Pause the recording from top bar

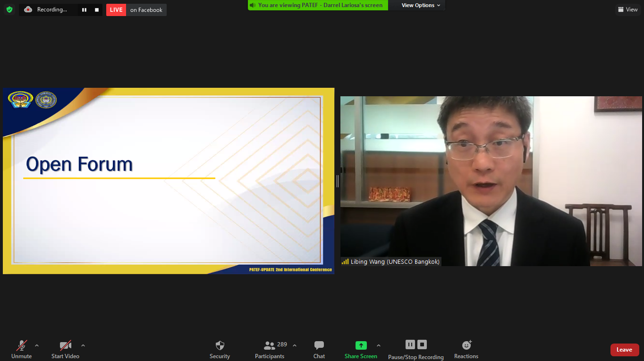click(x=84, y=10)
